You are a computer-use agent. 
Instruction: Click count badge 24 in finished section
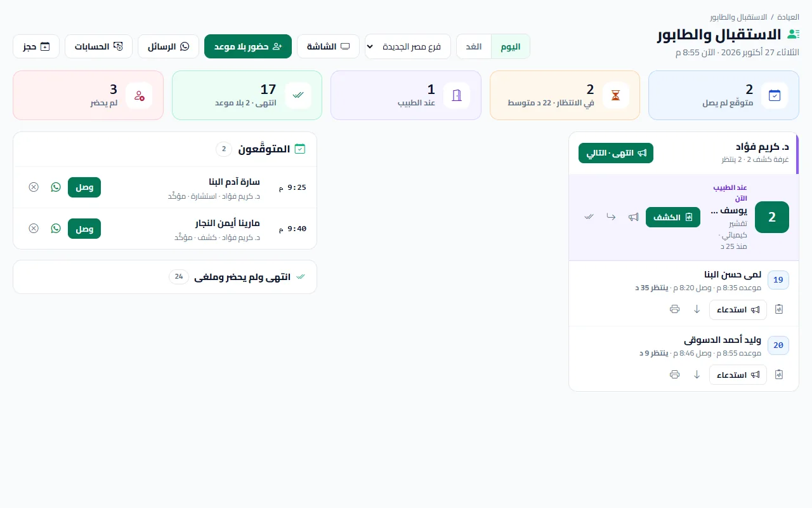tap(179, 277)
